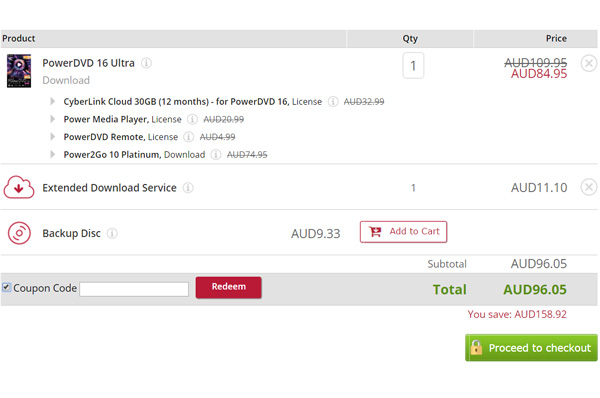Show info for PowerDVD Remote license
This screenshot has height=398, width=600.
188,137
